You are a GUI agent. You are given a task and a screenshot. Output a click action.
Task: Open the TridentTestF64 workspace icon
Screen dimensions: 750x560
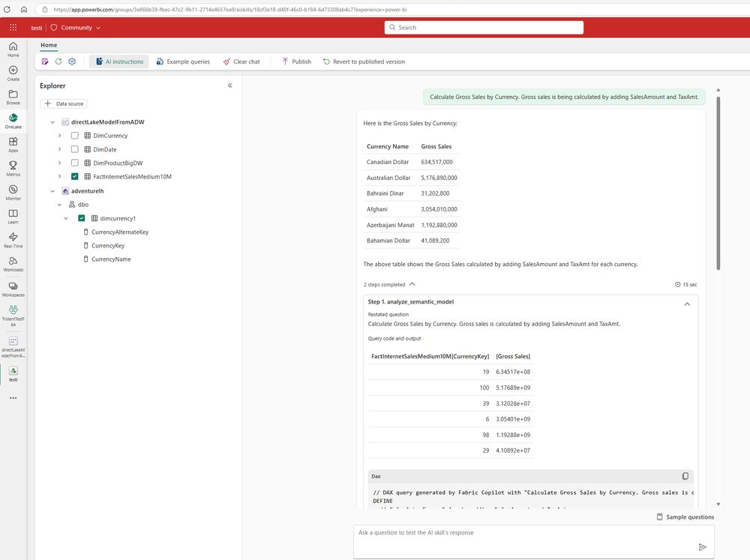pyautogui.click(x=13, y=316)
